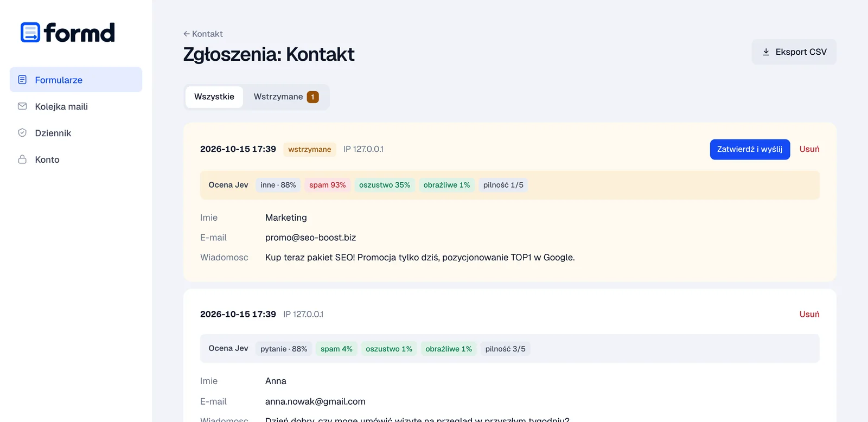This screenshot has width=868, height=422.
Task: Open Dziennik via its shield icon
Action: [x=22, y=133]
